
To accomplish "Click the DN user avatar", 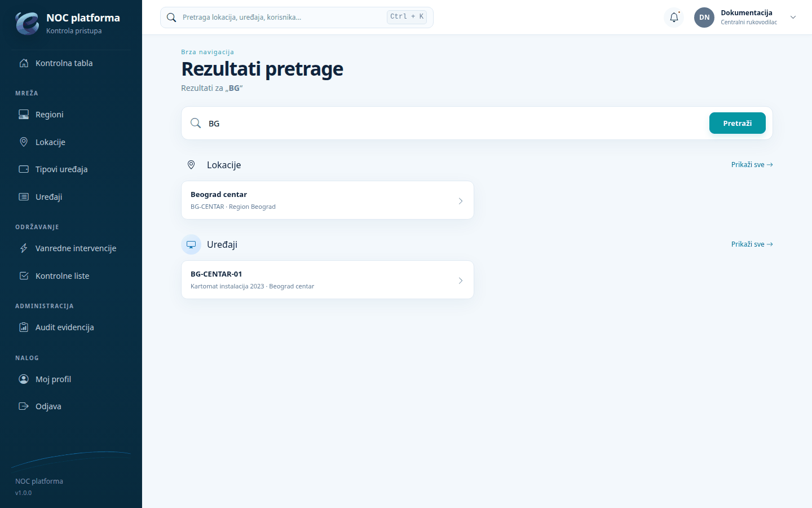I will [704, 17].
